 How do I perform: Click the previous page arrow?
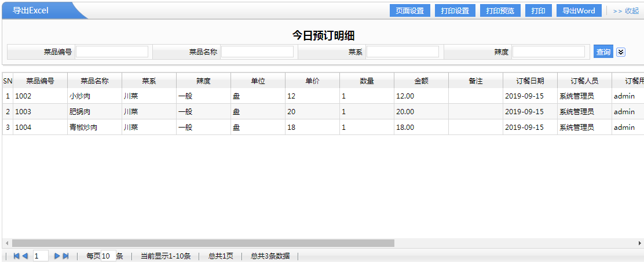point(25,256)
